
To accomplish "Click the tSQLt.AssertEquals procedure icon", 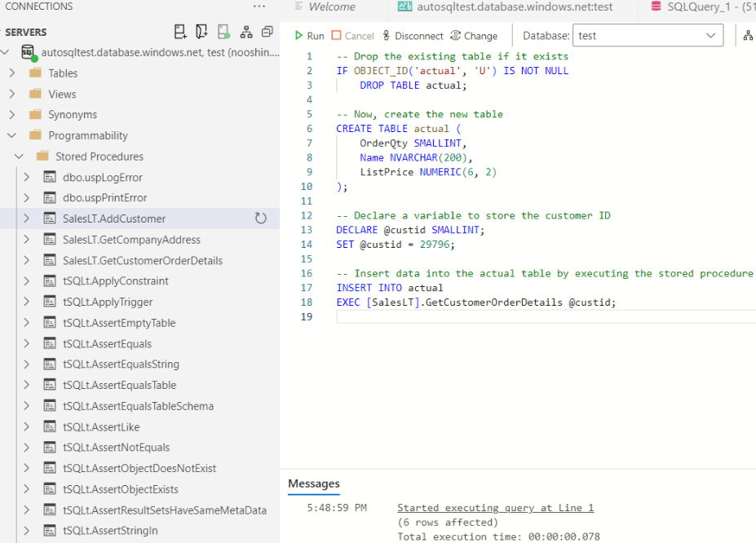I will (50, 343).
